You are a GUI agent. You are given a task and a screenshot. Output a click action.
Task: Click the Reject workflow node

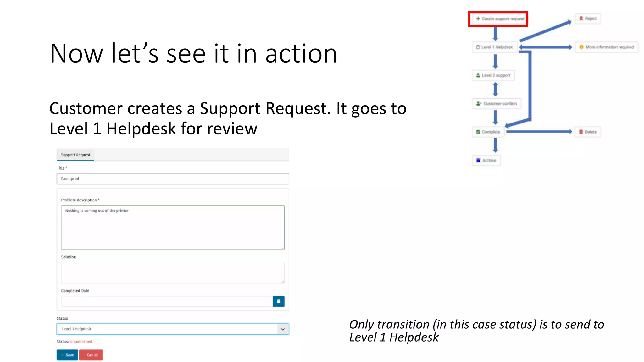[588, 19]
